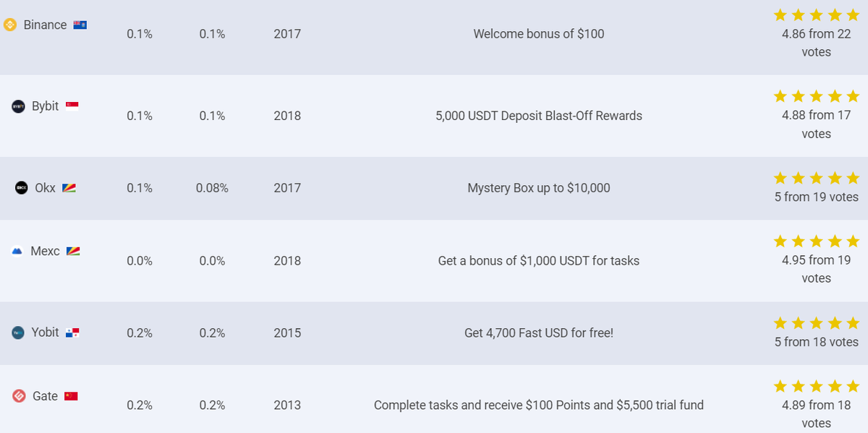Rate Binance with the fifth star

click(853, 14)
